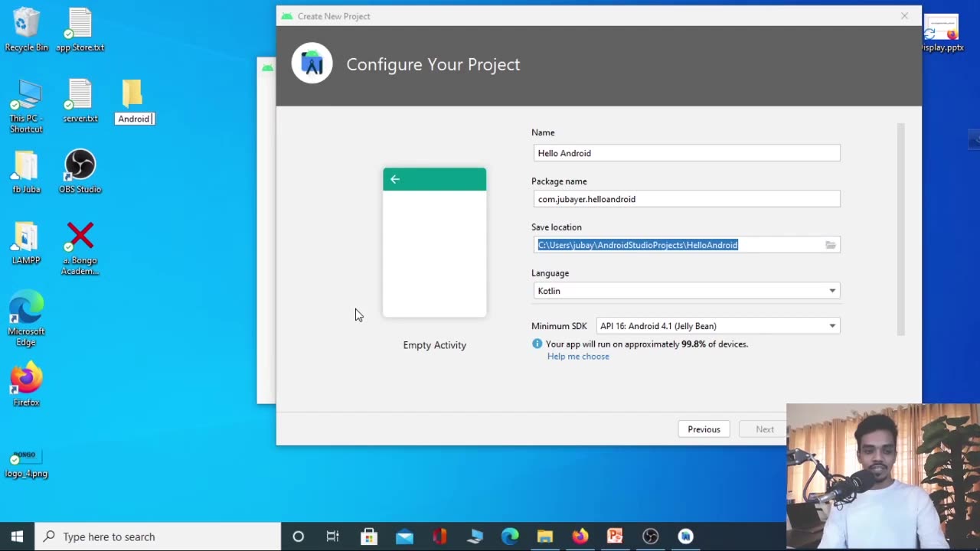Click the Android Studio logo in the dialog header

[x=312, y=64]
